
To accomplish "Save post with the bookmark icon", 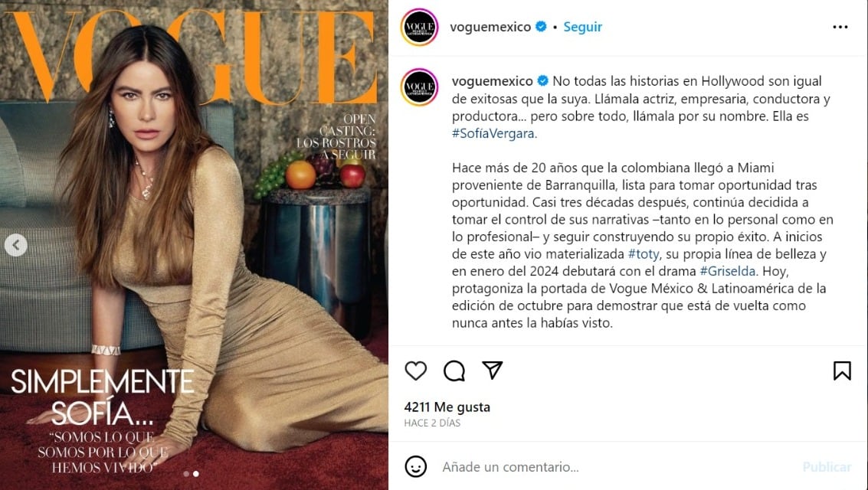I will [x=842, y=371].
